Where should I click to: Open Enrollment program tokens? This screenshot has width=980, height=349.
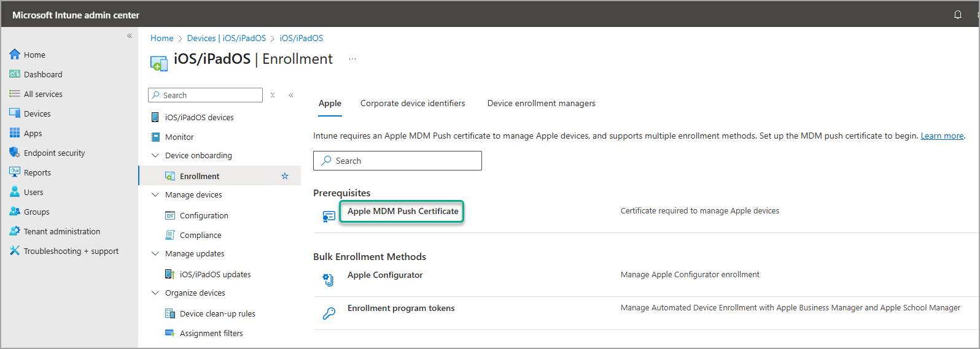[x=401, y=308]
